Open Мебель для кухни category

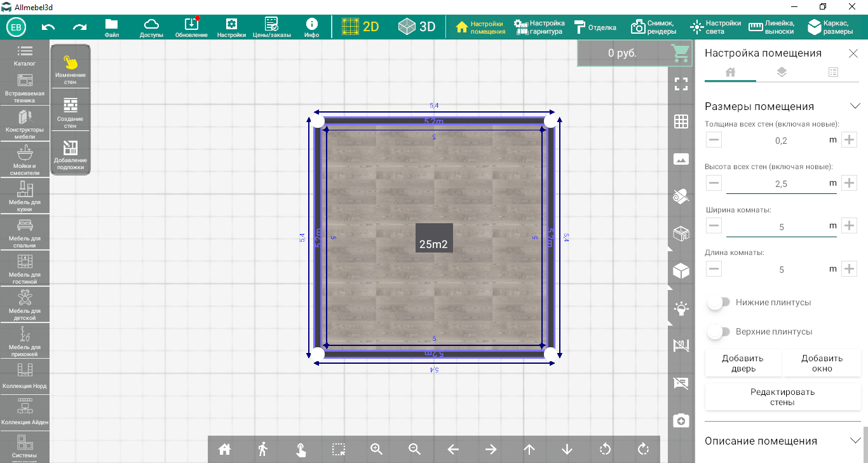(25, 197)
